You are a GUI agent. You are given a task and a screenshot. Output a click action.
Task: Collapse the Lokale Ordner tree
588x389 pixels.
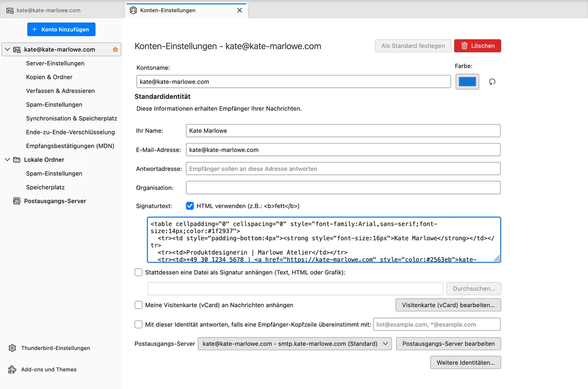click(x=7, y=160)
